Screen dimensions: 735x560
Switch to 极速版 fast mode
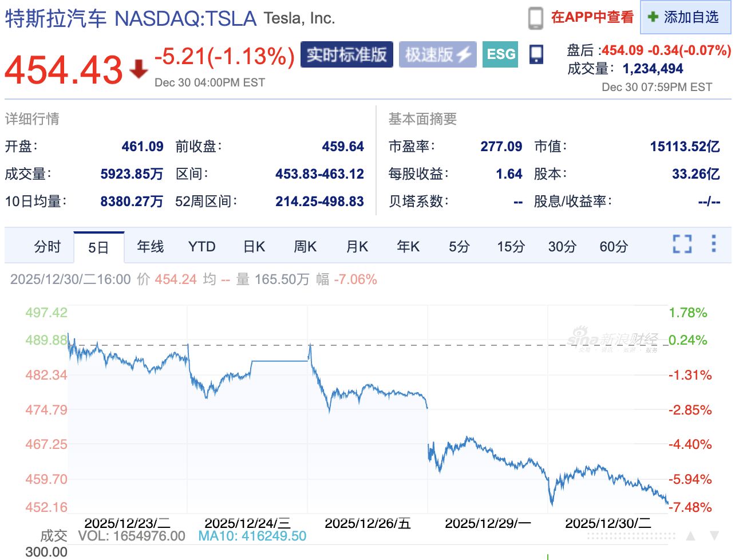[437, 54]
